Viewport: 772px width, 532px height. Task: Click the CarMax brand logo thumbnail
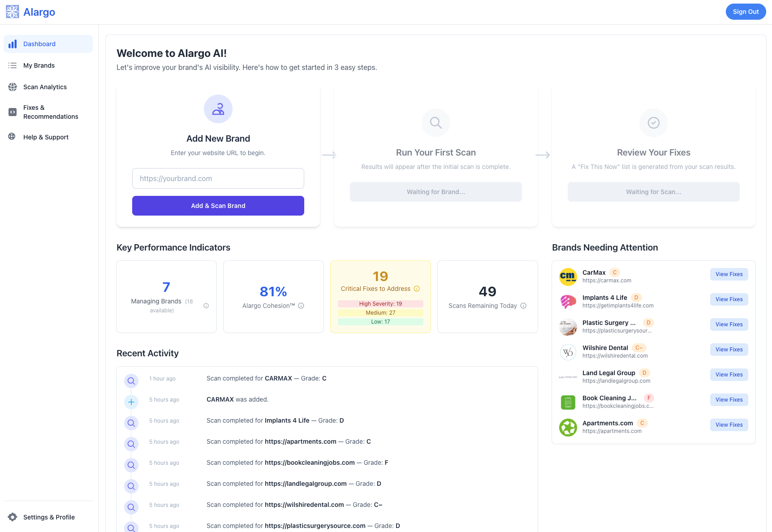[x=568, y=277]
